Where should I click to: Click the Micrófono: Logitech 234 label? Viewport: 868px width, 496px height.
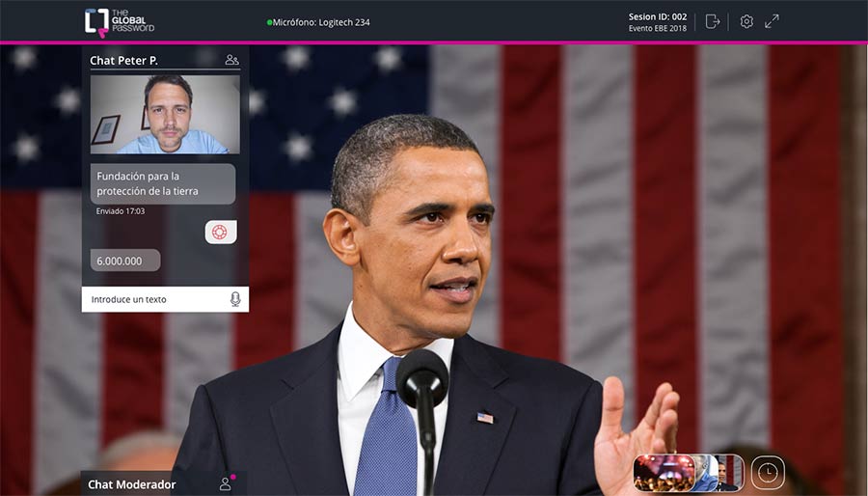tap(321, 23)
